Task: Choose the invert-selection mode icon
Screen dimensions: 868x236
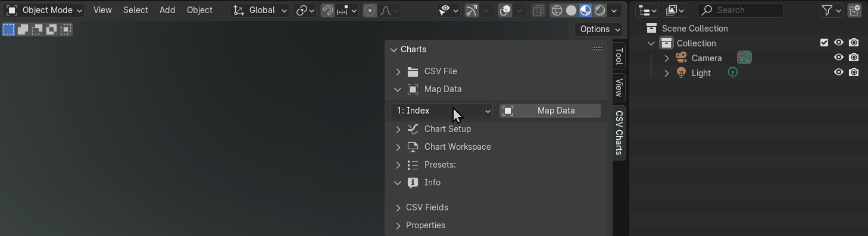Action: (x=52, y=29)
